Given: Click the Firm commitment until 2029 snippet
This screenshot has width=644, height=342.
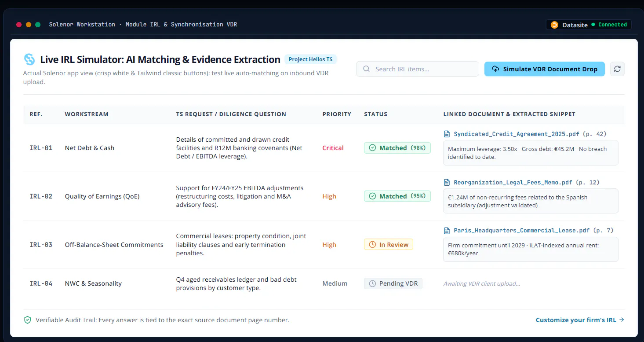Looking at the screenshot, I should point(531,249).
